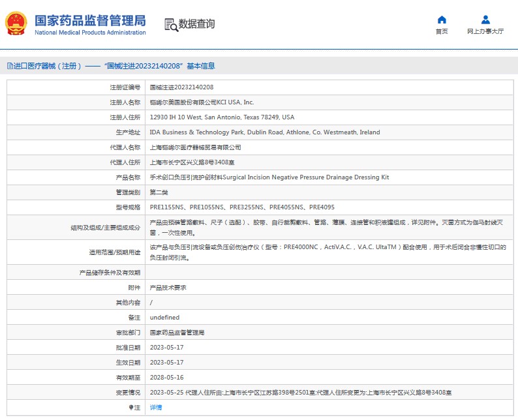Go to 首页 home icon

click(x=442, y=20)
